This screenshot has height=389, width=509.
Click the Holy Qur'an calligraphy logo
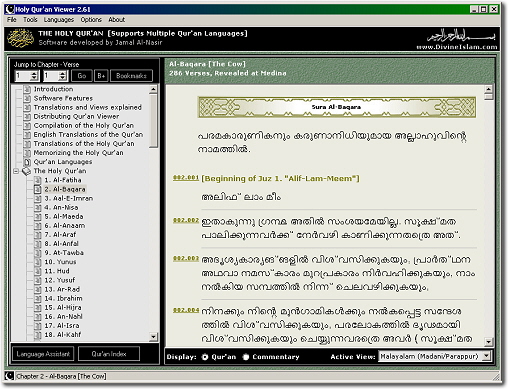(21, 38)
